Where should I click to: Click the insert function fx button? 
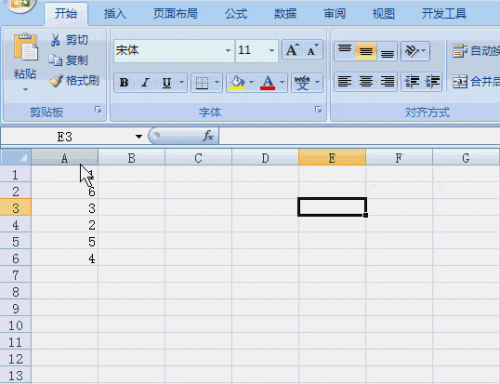tap(208, 136)
